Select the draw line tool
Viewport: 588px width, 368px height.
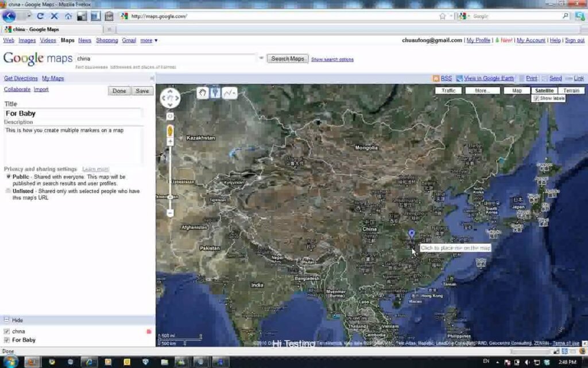click(x=228, y=93)
